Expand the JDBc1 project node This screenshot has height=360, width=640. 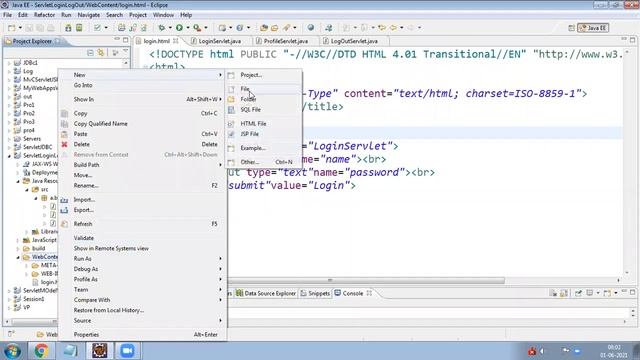pyautogui.click(x=9, y=63)
